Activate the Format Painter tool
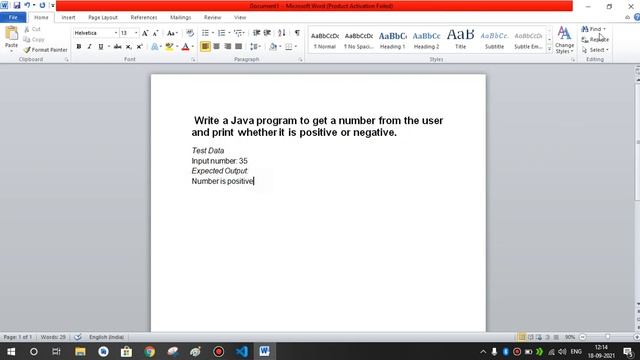 click(x=46, y=50)
